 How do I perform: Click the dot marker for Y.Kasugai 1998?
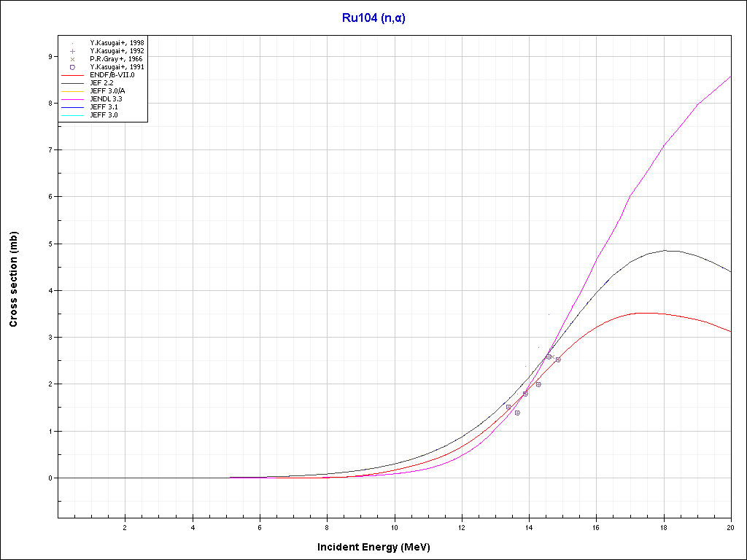click(73, 43)
